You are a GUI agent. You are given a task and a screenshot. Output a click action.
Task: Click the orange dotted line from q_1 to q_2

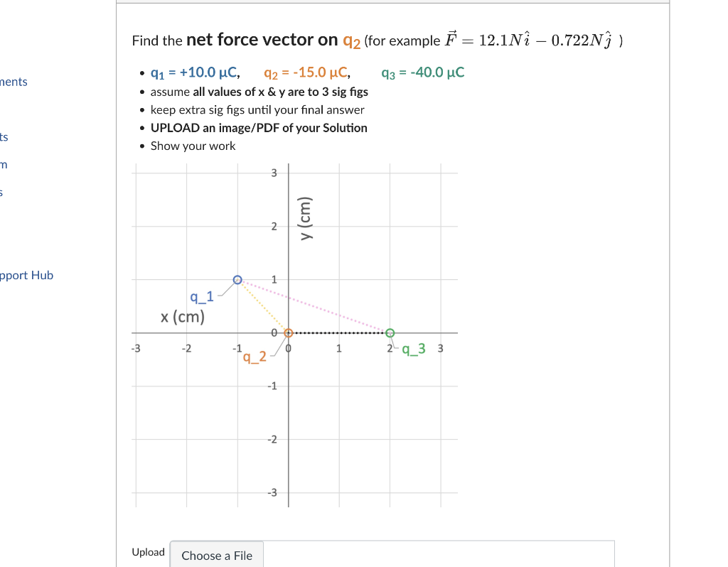(x=264, y=306)
